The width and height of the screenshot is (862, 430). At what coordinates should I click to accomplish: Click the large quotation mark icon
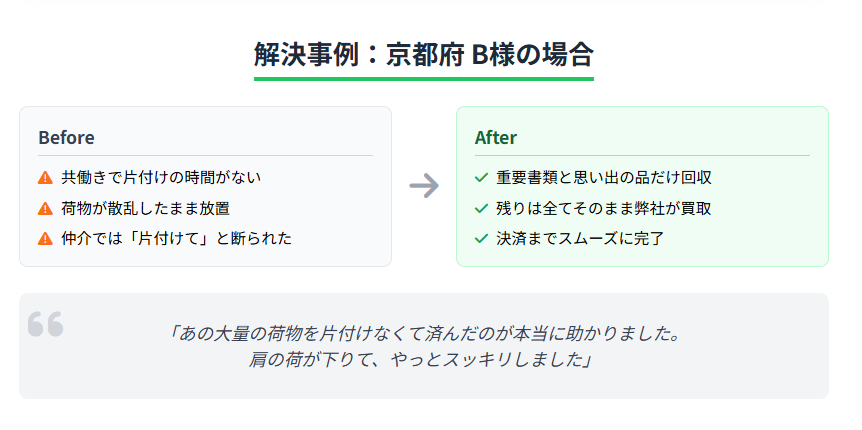(46, 324)
